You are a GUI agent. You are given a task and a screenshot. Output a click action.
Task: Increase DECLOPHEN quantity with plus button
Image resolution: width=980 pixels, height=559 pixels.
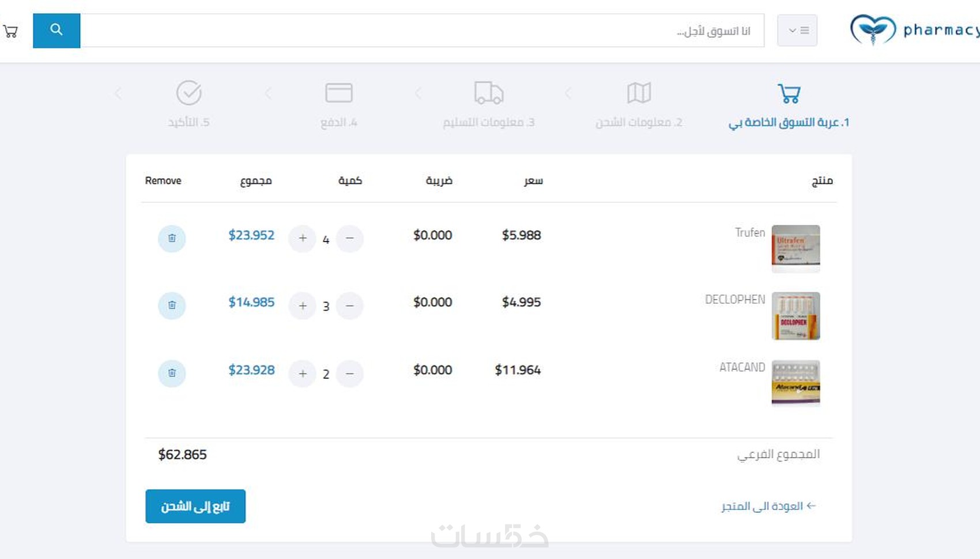coord(303,305)
